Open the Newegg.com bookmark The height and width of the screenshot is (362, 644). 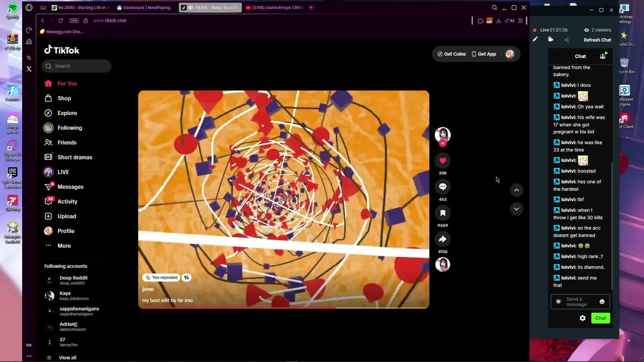(x=61, y=32)
